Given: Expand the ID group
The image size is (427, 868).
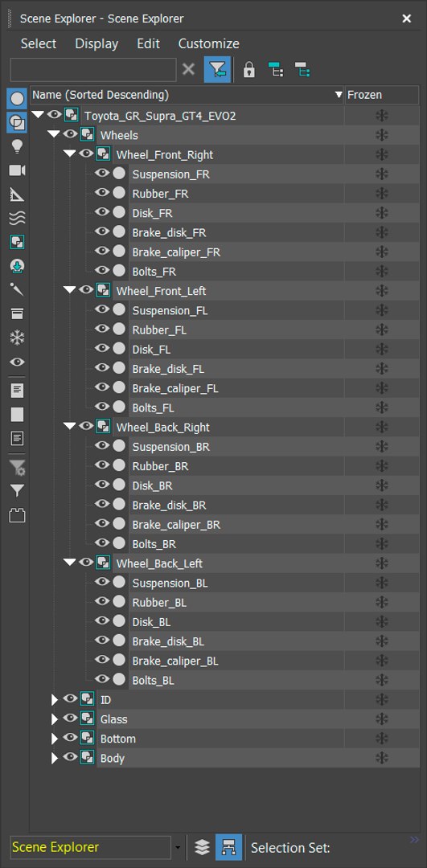Looking at the screenshot, I should click(x=54, y=700).
